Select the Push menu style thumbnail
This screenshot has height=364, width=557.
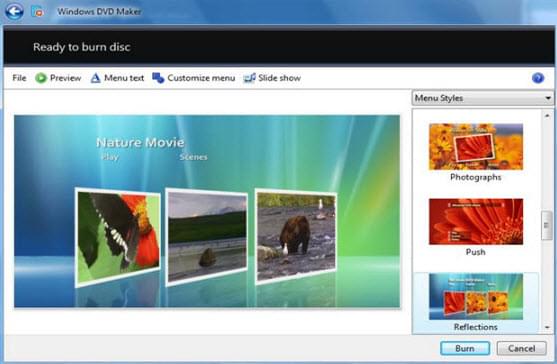(x=476, y=222)
